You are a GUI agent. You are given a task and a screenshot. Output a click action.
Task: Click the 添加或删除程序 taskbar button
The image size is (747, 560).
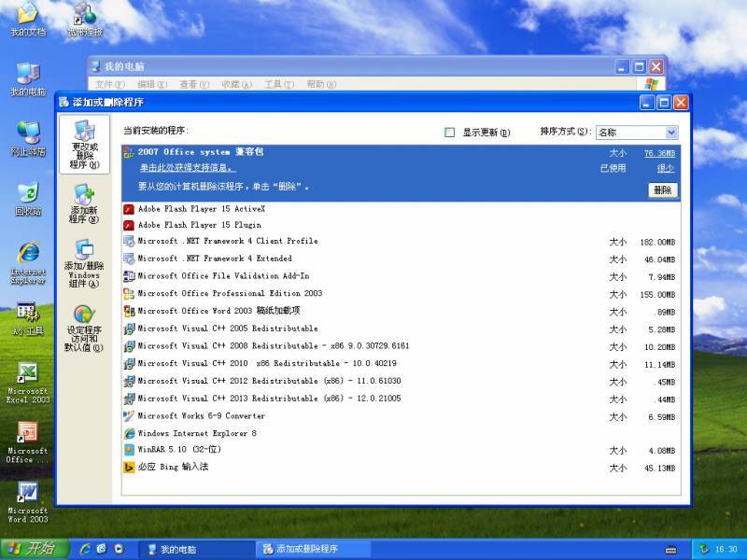tap(314, 550)
